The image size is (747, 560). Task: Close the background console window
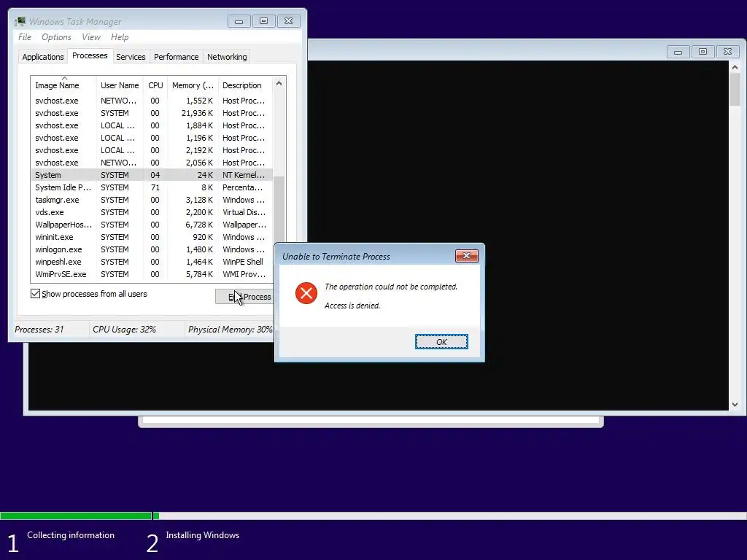tap(727, 52)
